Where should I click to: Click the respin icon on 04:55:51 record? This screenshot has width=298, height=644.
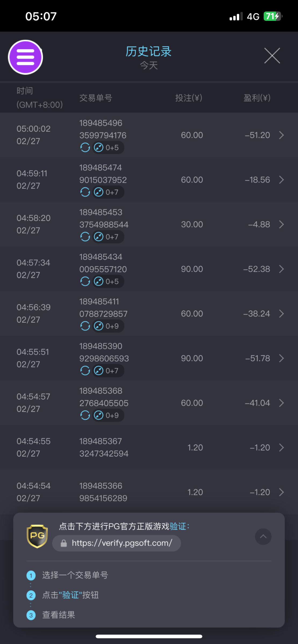[x=85, y=371]
